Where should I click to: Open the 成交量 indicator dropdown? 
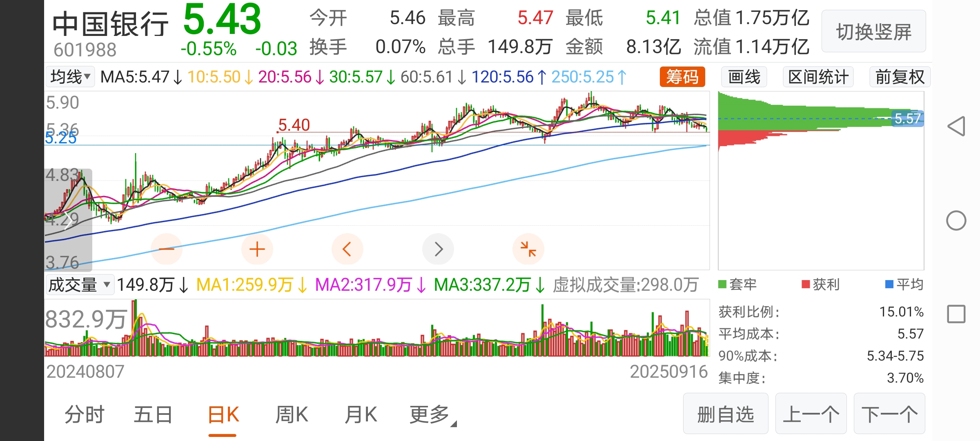80,285
